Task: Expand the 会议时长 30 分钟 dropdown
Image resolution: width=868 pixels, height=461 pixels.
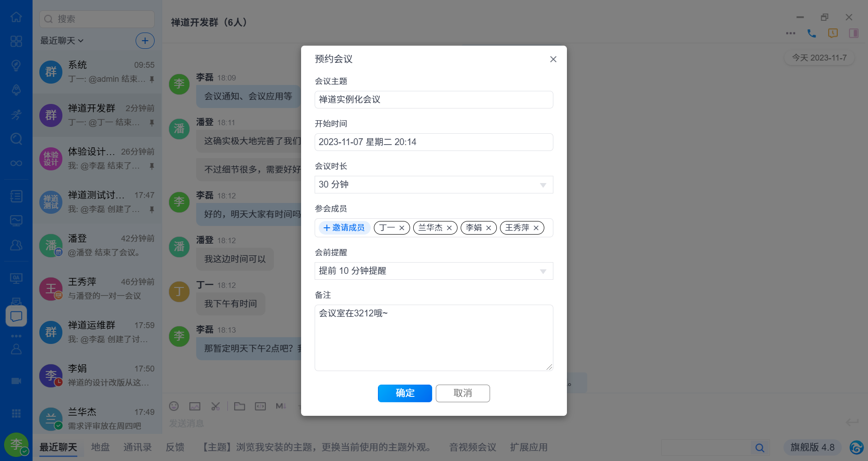Action: [434, 184]
